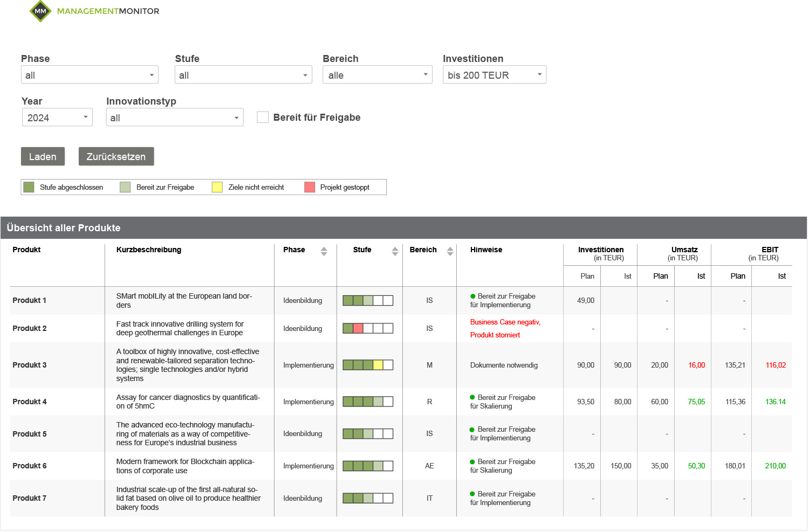
Task: Open the Stufe filter dropdown
Action: 243,75
